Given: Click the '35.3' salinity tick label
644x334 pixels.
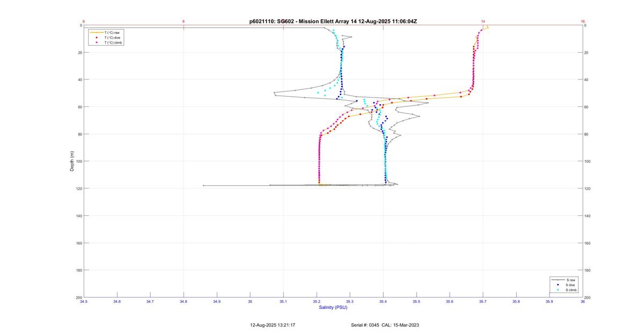Looking at the screenshot, I should pos(350,302).
